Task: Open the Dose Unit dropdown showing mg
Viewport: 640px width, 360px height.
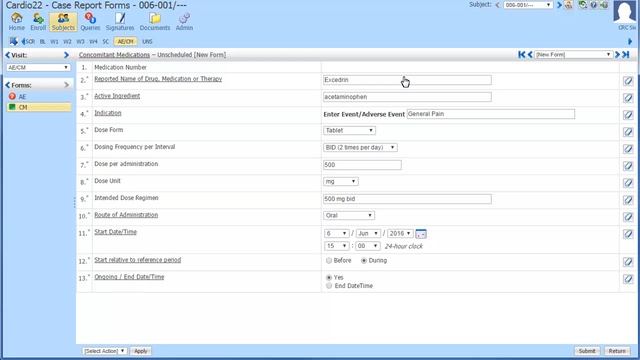Action: pos(341,181)
